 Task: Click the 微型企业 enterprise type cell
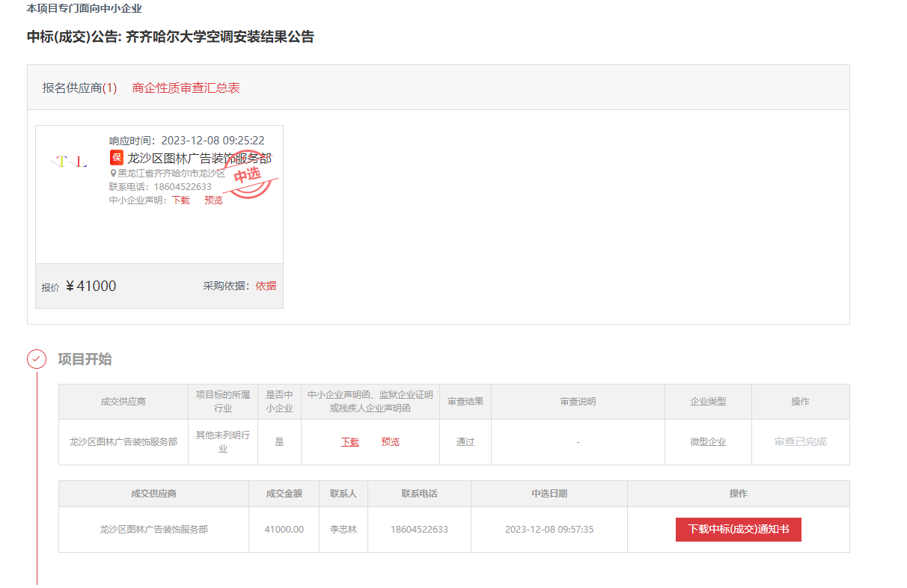click(708, 442)
